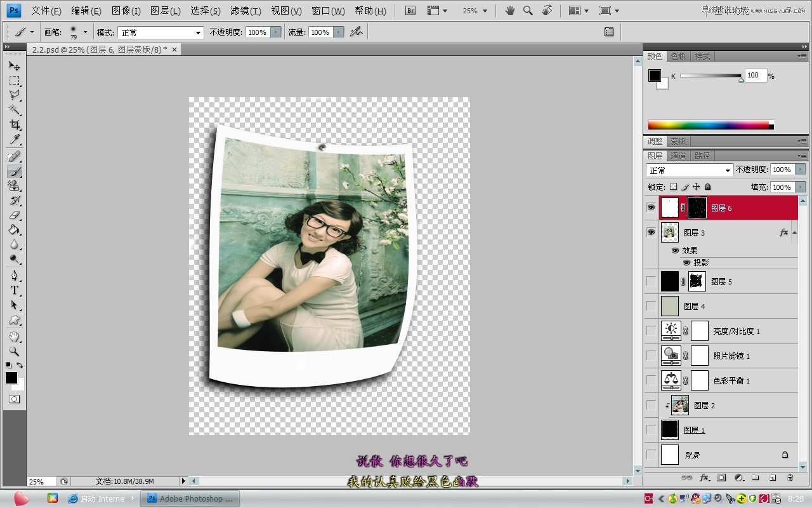The image size is (812, 508).
Task: Switch to the 通道 tab
Action: 678,156
